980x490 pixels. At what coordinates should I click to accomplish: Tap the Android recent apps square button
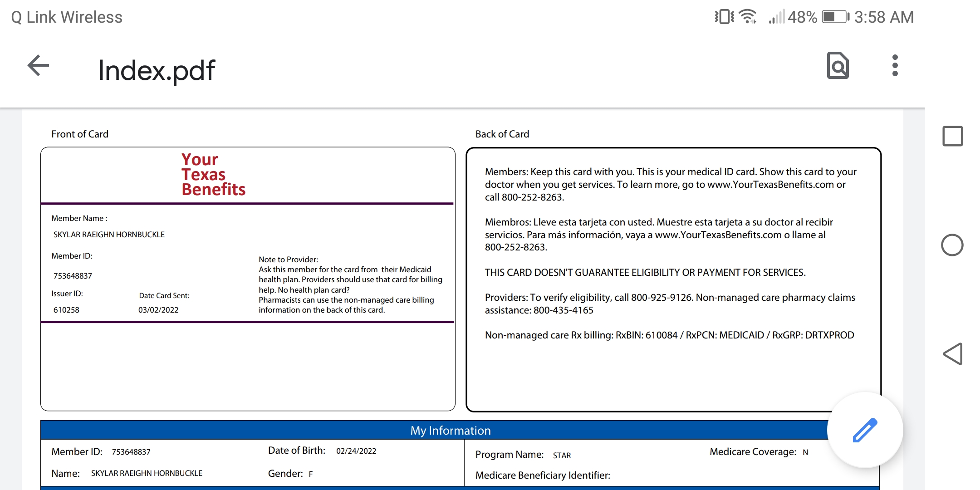[x=952, y=136]
